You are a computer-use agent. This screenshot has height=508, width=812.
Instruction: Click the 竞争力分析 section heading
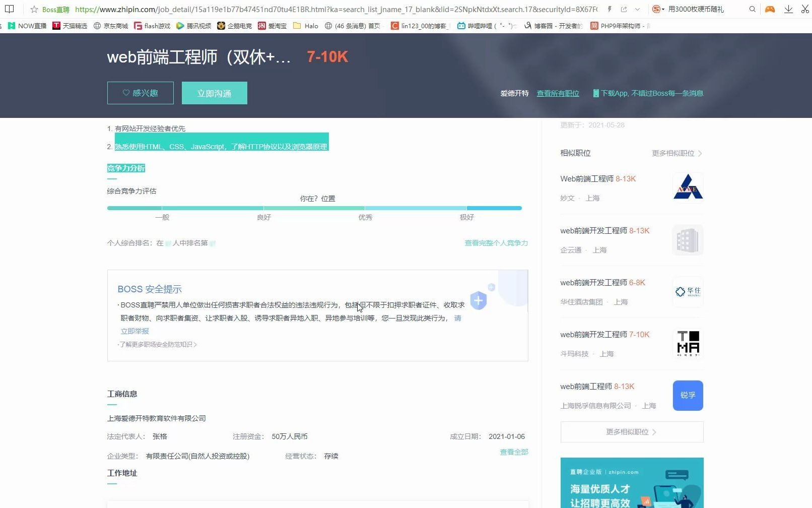126,168
